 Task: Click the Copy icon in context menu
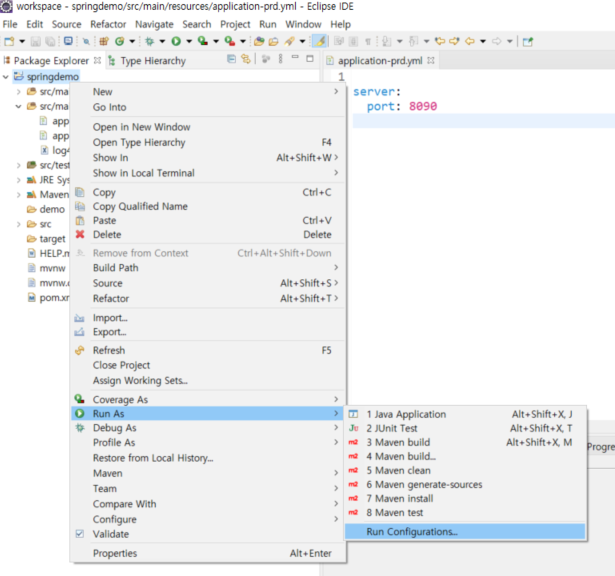tap(80, 192)
